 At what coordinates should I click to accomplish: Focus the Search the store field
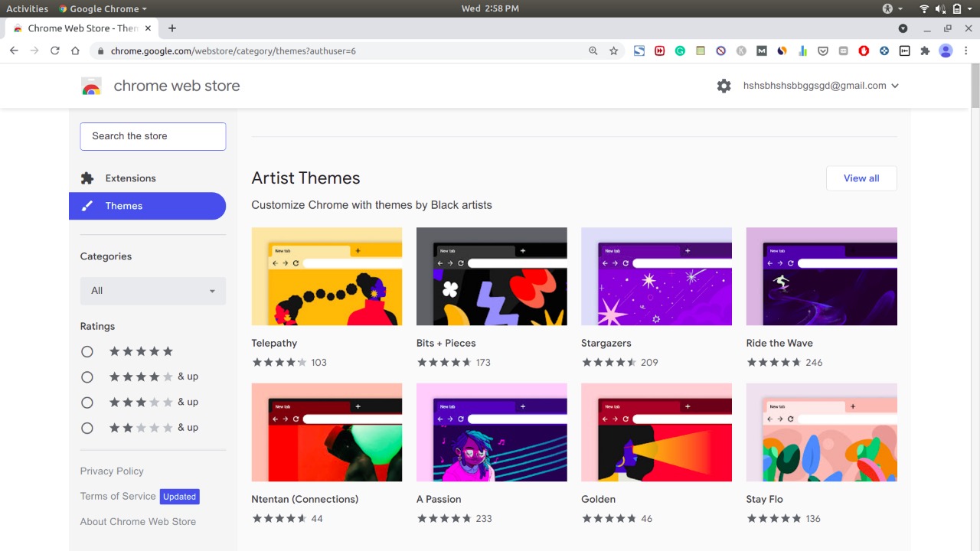point(153,136)
